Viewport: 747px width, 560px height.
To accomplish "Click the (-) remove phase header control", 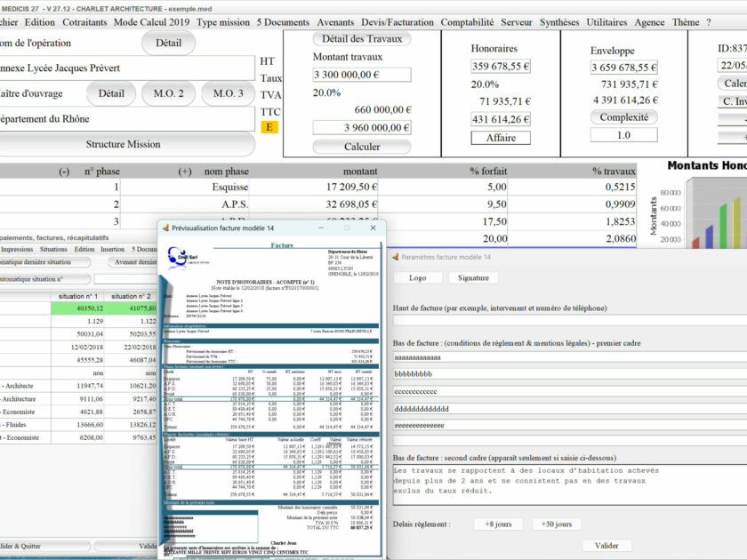I will click(x=64, y=172).
